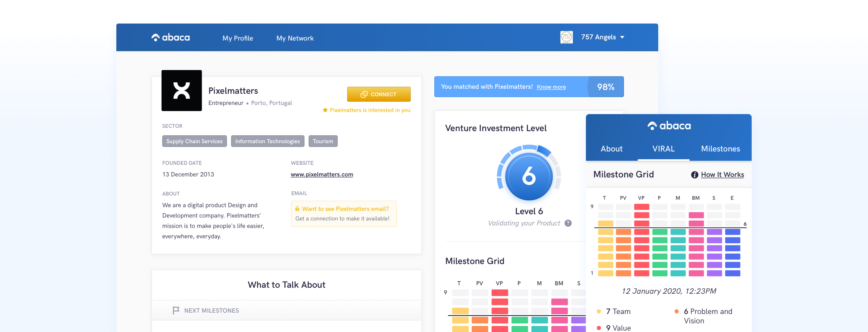The height and width of the screenshot is (332, 868).
Task: Click the info icon near How It Works
Action: [x=694, y=175]
